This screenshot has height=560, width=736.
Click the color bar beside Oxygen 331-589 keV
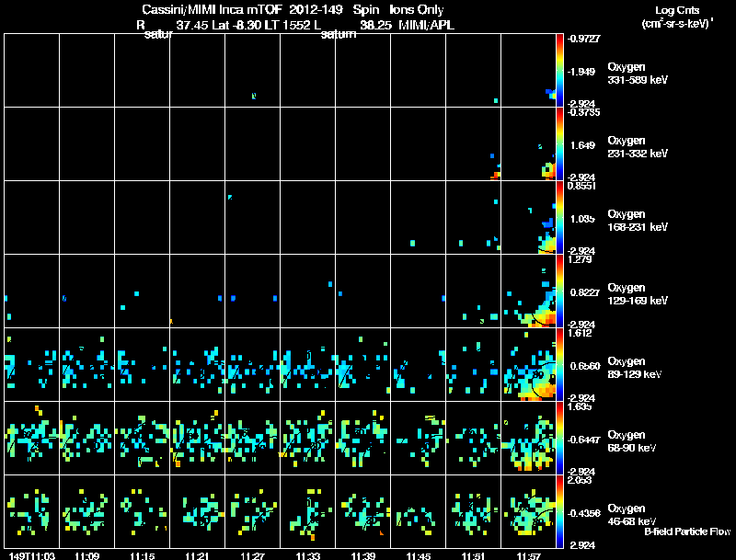tap(559, 71)
